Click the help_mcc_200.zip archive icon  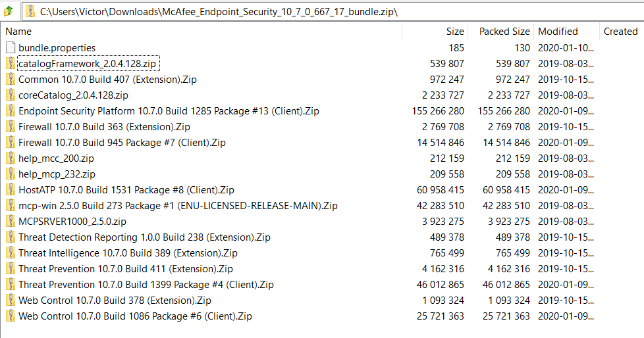click(10, 158)
